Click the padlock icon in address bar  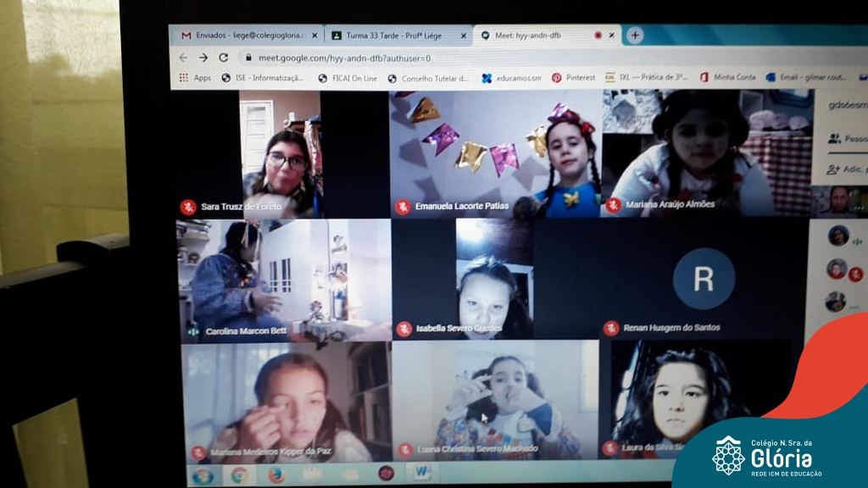[248, 58]
